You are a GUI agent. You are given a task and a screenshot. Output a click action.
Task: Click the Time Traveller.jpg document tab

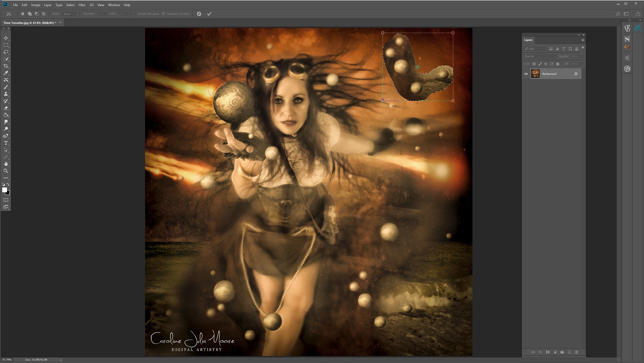[30, 23]
